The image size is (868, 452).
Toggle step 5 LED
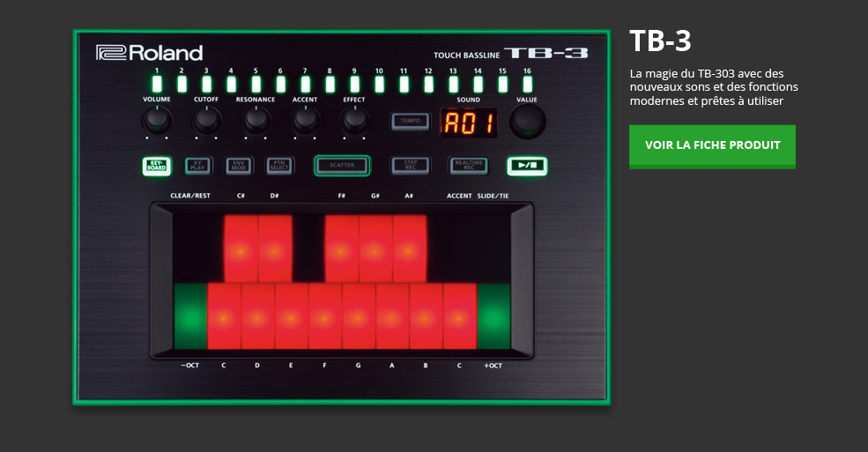256,84
